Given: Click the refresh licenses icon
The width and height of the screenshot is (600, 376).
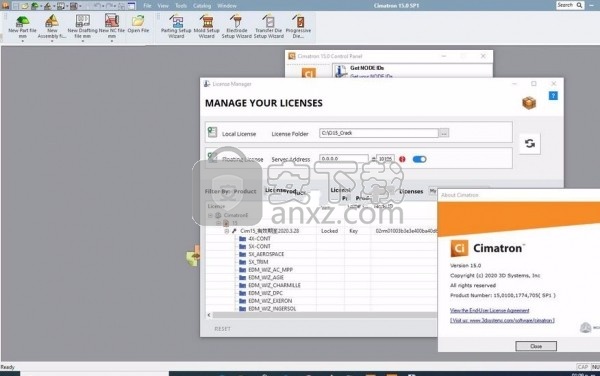Looking at the screenshot, I should (530, 143).
